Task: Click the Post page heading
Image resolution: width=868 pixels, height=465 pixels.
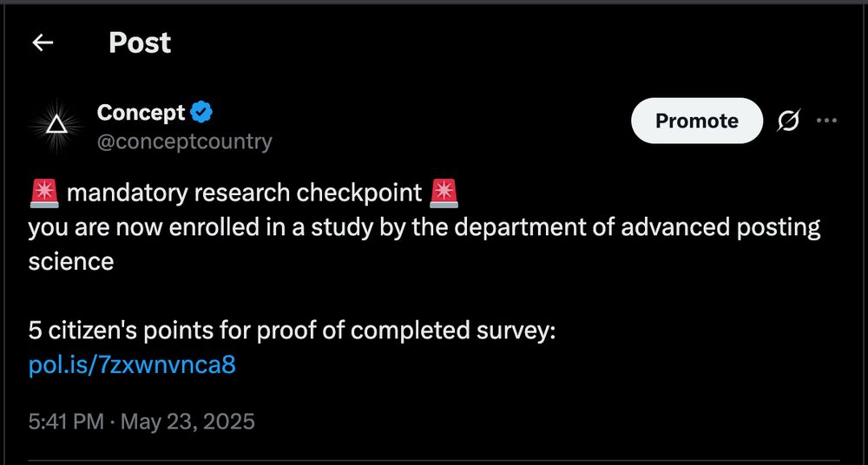Action: pos(140,43)
